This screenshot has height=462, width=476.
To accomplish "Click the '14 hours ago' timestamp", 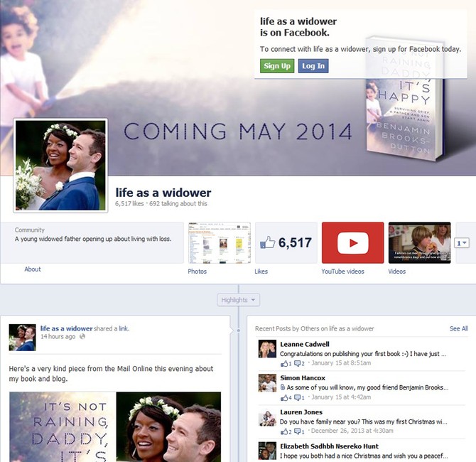I will coord(58,337).
